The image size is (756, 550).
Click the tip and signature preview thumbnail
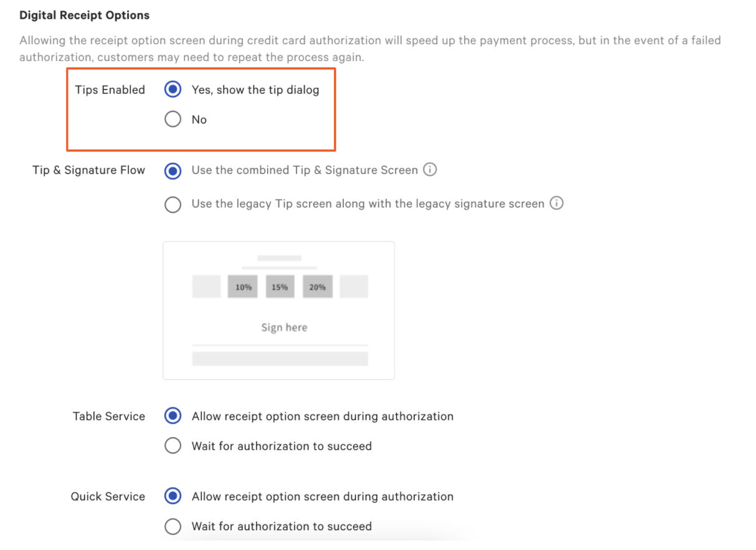coord(278,310)
